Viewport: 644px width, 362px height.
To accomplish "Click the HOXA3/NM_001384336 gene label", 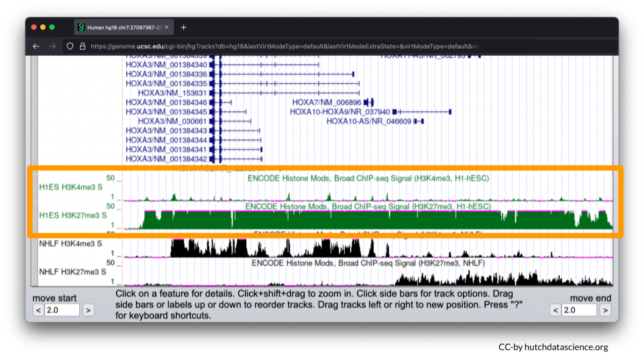I will [x=166, y=74].
